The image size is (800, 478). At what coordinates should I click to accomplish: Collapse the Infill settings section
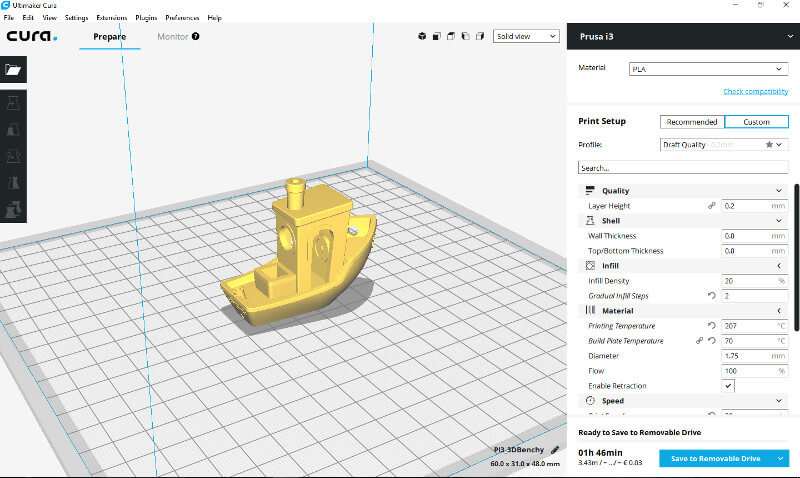pos(779,266)
